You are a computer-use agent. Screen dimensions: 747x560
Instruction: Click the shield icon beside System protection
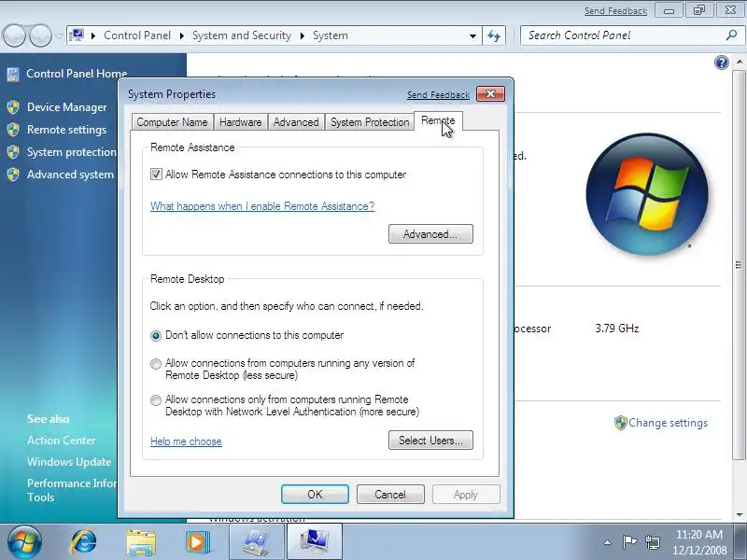click(x=13, y=152)
